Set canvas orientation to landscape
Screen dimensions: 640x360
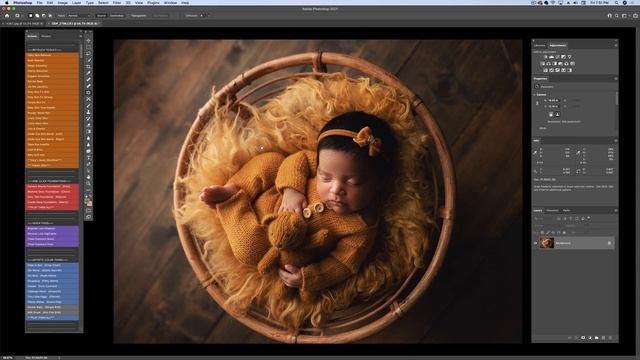point(557,115)
